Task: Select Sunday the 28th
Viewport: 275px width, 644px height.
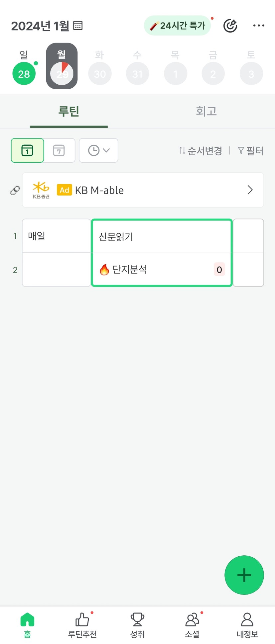Action: pyautogui.click(x=24, y=73)
